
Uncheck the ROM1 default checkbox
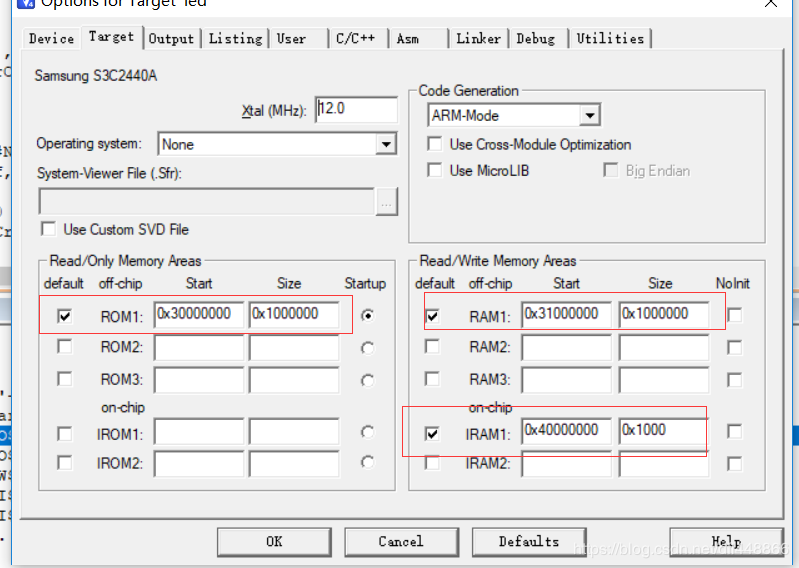coord(65,316)
